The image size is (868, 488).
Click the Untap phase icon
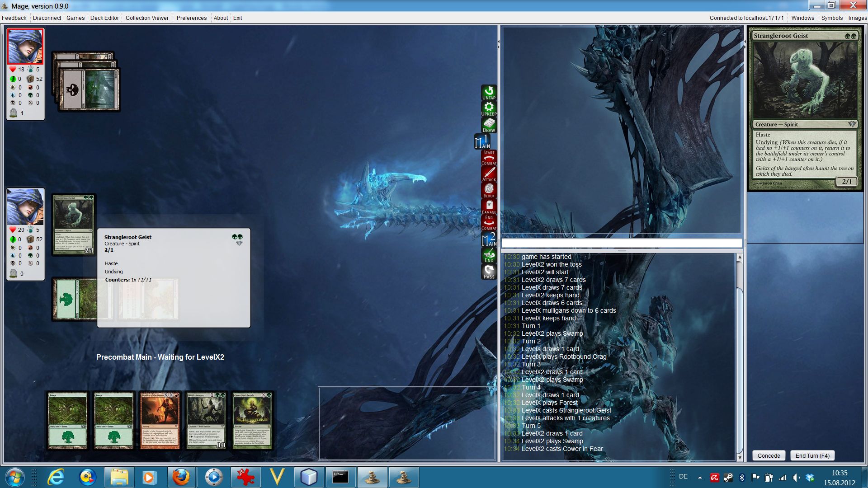[x=489, y=93]
